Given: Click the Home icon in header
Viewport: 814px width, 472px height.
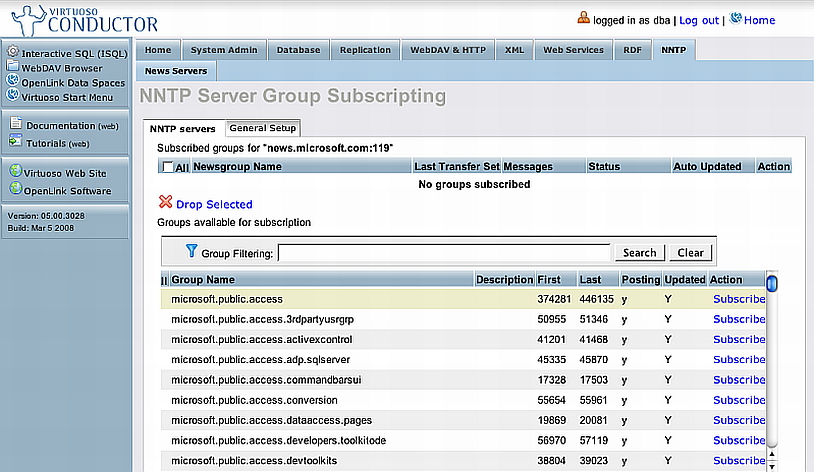Looking at the screenshot, I should [735, 19].
